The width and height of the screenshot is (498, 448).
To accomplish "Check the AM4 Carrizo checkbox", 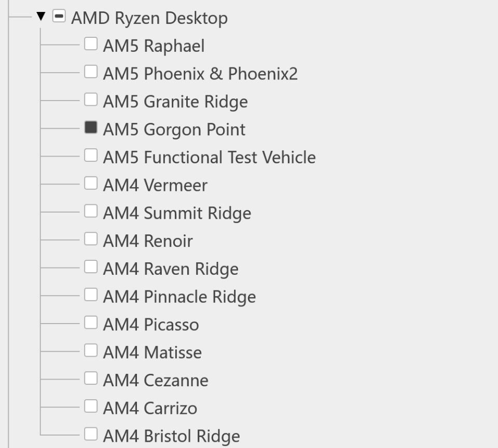I will tap(91, 408).
